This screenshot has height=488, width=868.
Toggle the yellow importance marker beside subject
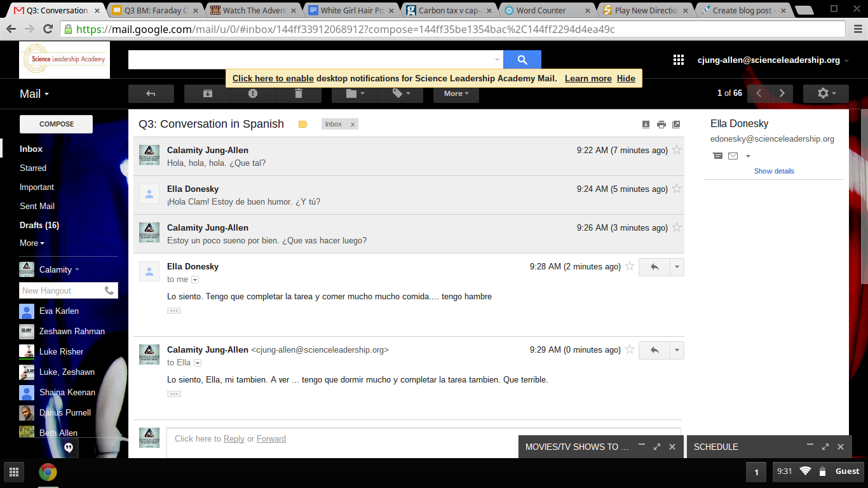pos(303,125)
